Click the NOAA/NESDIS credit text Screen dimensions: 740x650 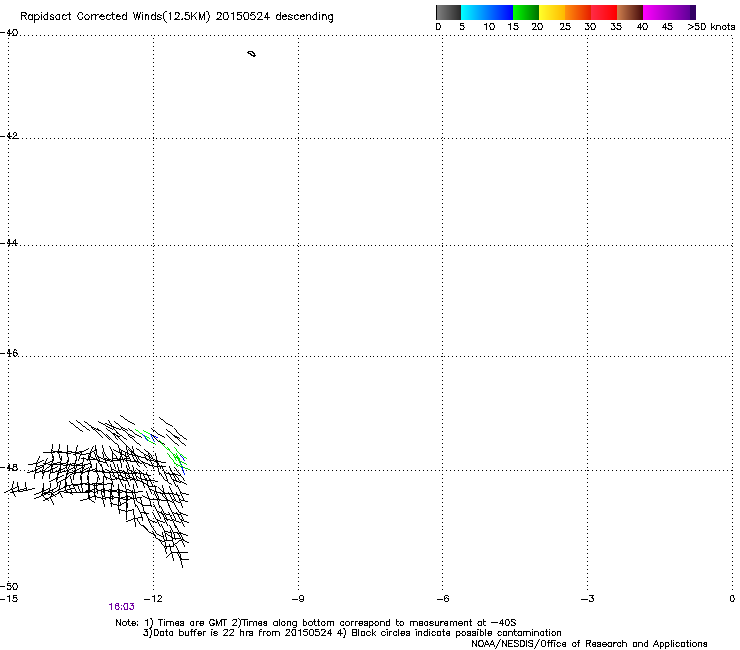click(x=589, y=644)
